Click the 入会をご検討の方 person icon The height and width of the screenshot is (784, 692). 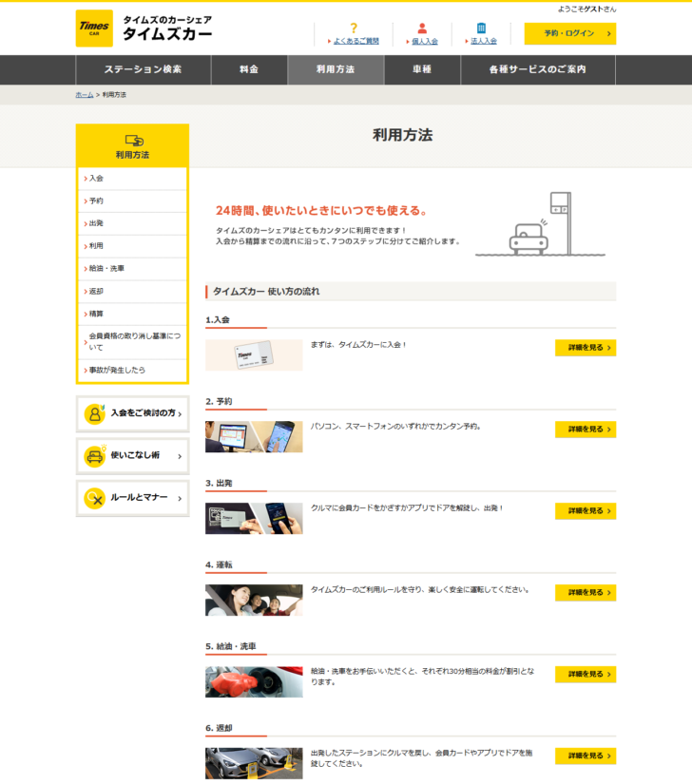tap(94, 414)
